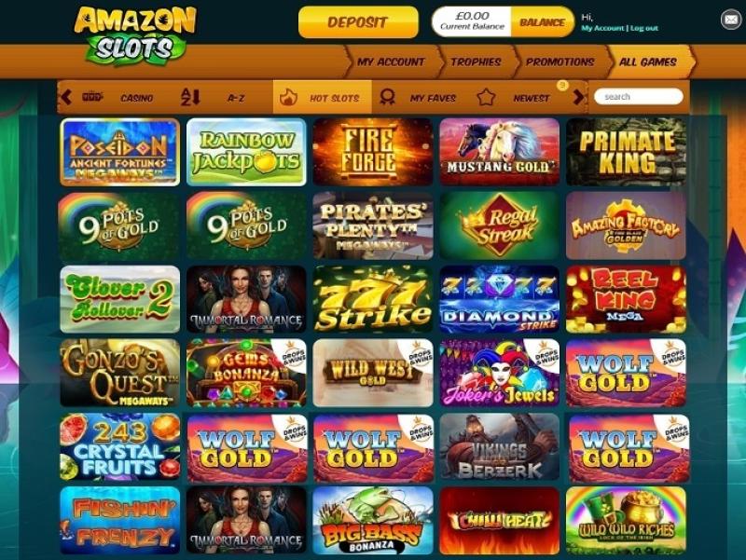
Task: Follow the Log out link
Action: 644,28
